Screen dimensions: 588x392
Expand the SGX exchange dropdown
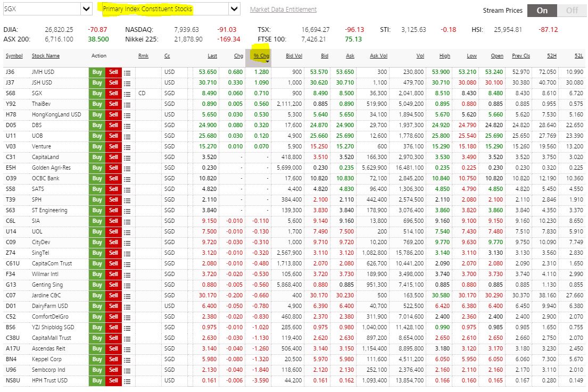tap(86, 9)
